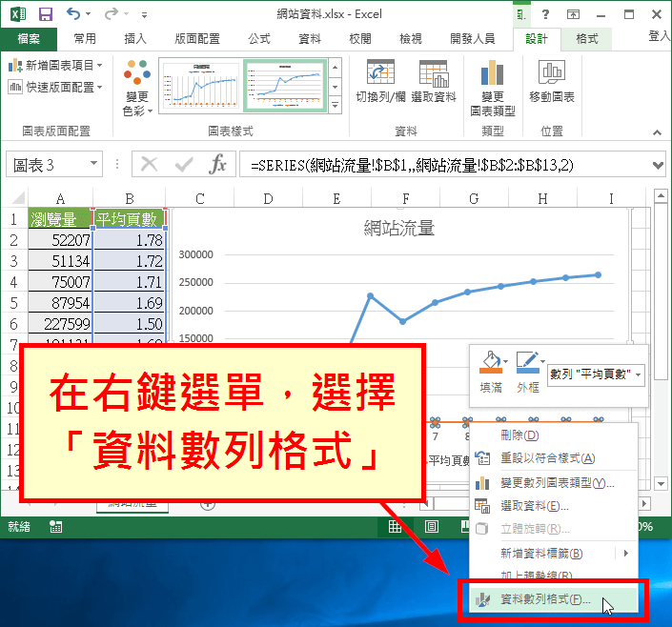Click the Insert Function fx icon
The width and height of the screenshot is (672, 627).
[x=217, y=164]
